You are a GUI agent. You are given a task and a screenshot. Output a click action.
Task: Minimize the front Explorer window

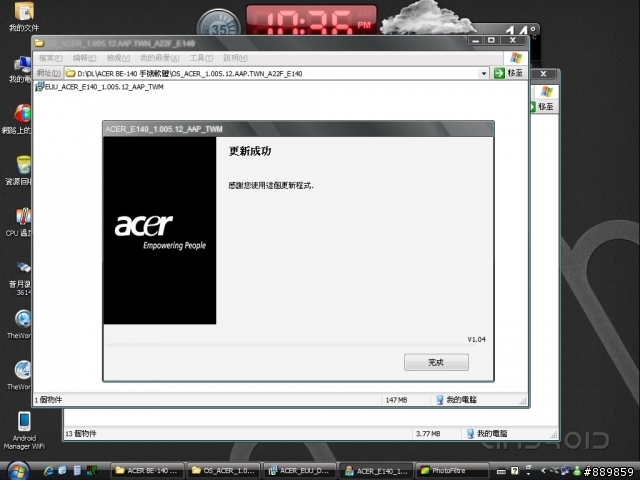pos(476,40)
